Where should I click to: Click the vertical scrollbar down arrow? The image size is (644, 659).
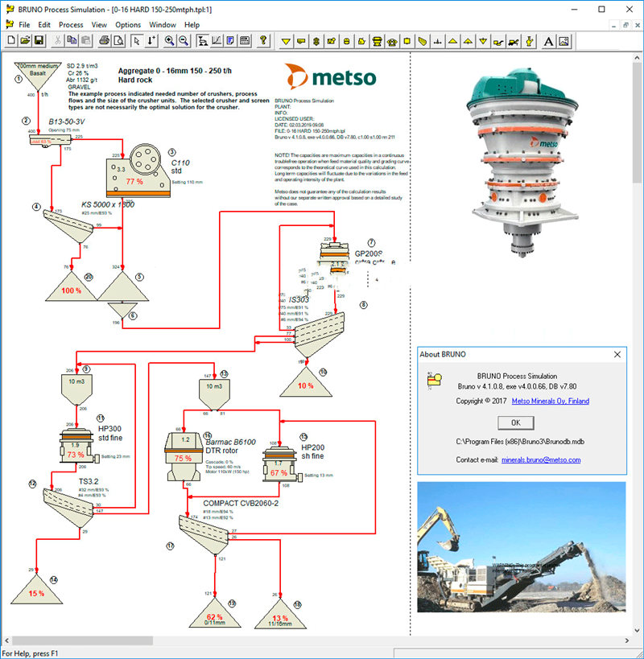pos(638,630)
